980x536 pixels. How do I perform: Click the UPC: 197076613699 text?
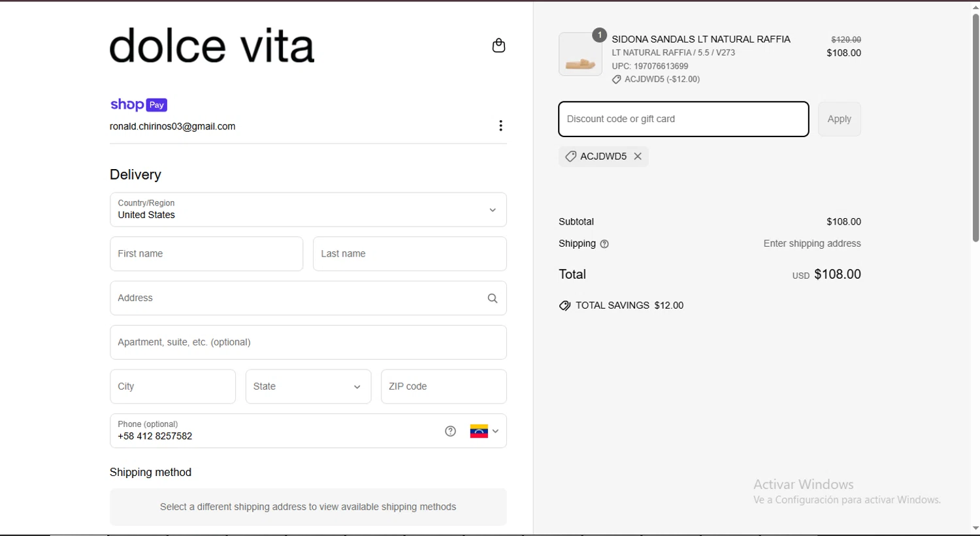(x=650, y=66)
